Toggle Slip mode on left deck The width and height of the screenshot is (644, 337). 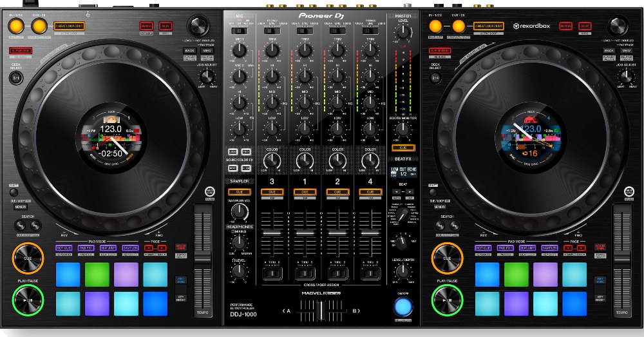point(166,26)
